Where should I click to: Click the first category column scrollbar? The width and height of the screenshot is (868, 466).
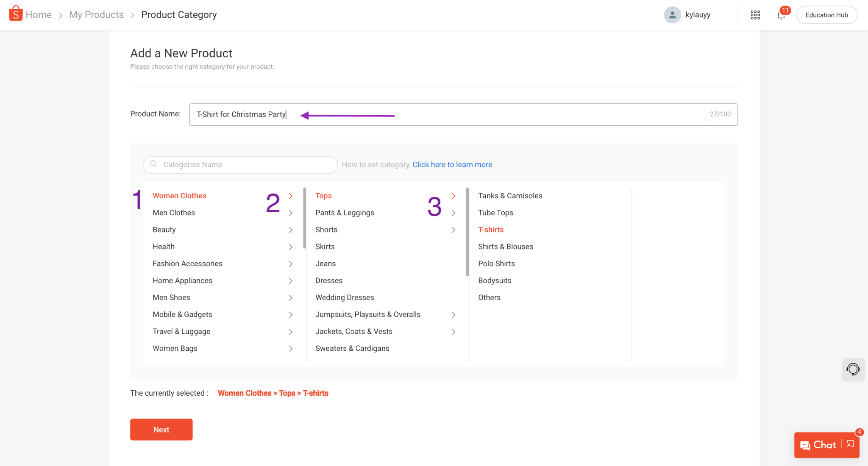pos(305,218)
